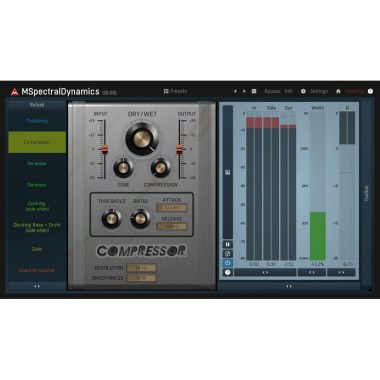The height and width of the screenshot is (380, 380).
Task: Expand the device list collapse arrows
Action: click(x=37, y=286)
